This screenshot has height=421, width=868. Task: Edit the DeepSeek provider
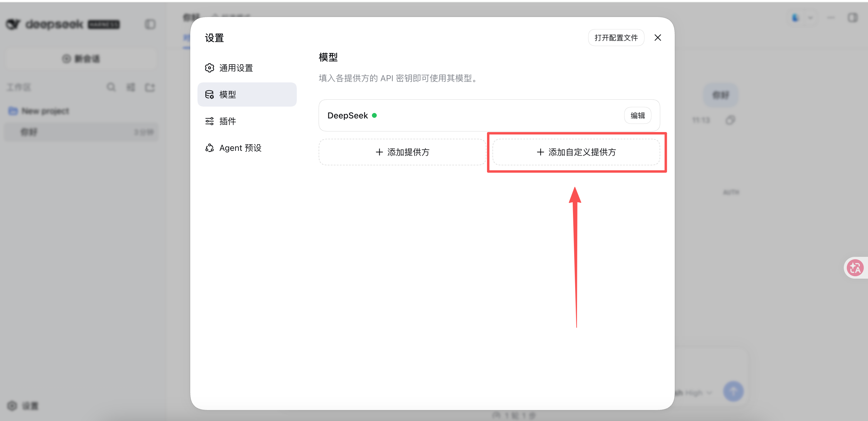pyautogui.click(x=638, y=115)
